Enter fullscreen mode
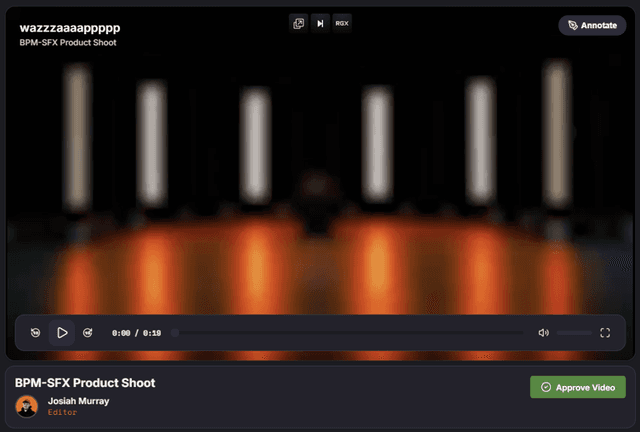This screenshot has height=432, width=640. [605, 333]
